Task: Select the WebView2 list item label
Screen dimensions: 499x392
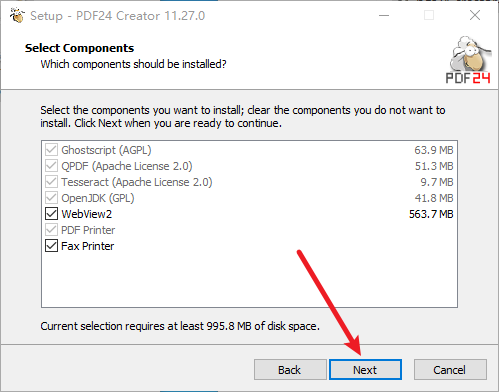Action: coord(87,214)
